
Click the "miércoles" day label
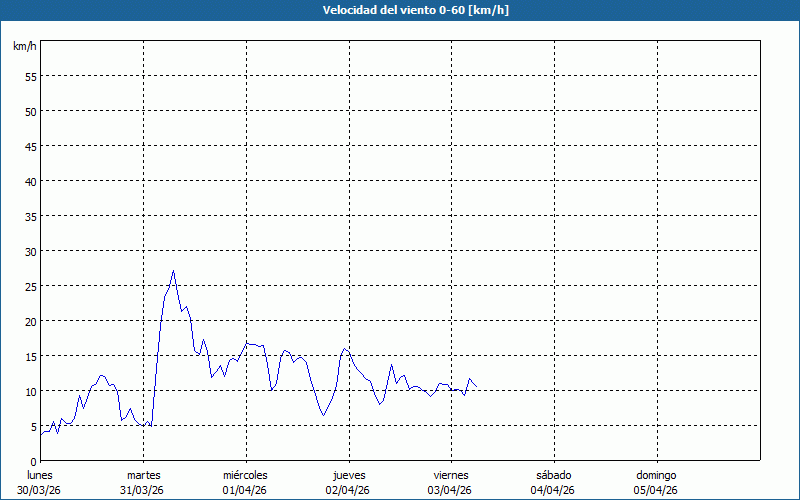245,475
